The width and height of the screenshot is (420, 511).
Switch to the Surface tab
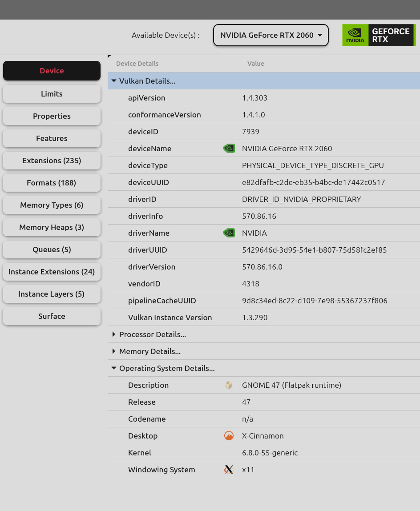[52, 316]
